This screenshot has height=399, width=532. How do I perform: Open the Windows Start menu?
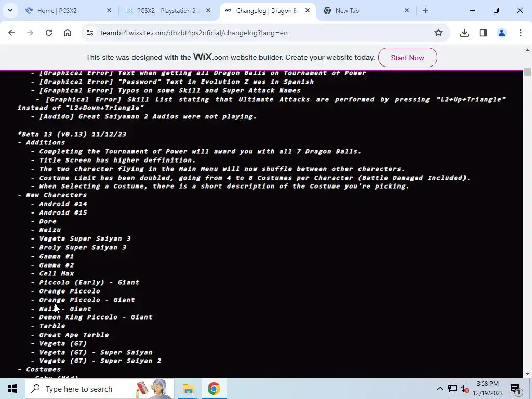pos(12,389)
